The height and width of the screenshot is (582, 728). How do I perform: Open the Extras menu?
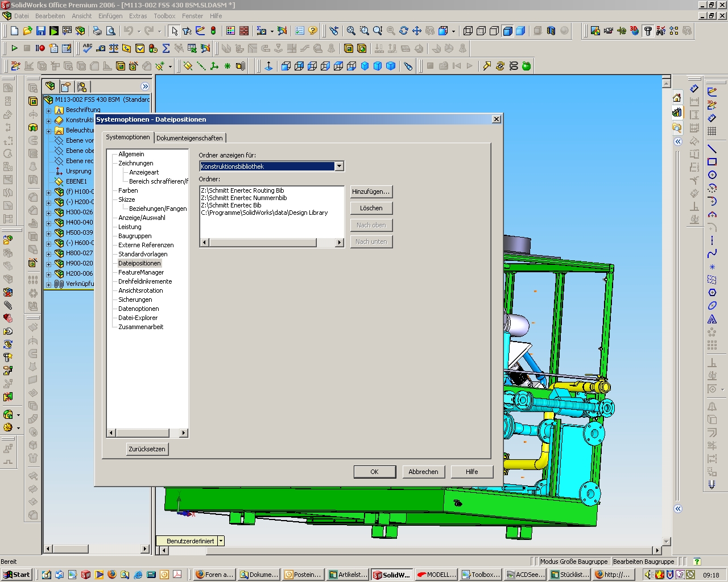(138, 16)
